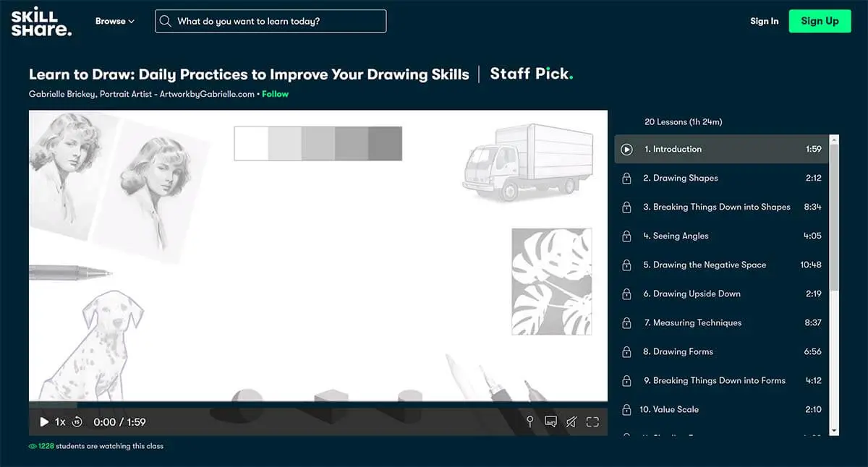Click lock icon beside Value Scale
Image resolution: width=868 pixels, height=467 pixels.
point(627,409)
